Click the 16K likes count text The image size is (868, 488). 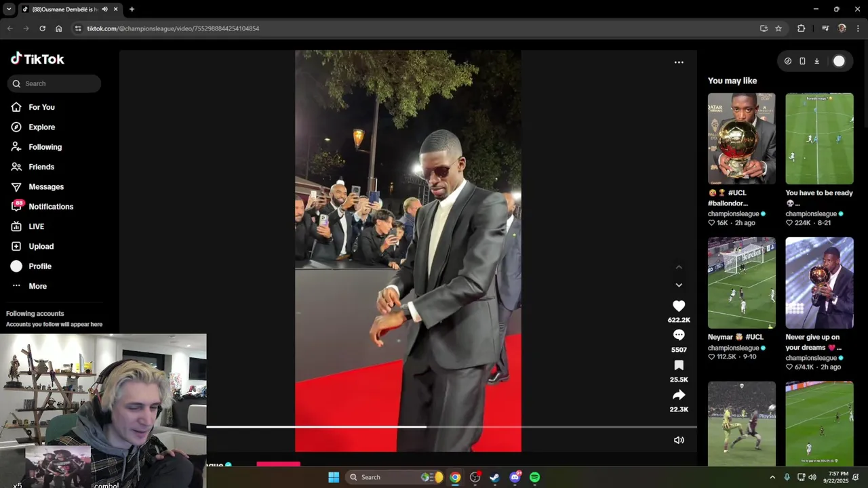[722, 223]
